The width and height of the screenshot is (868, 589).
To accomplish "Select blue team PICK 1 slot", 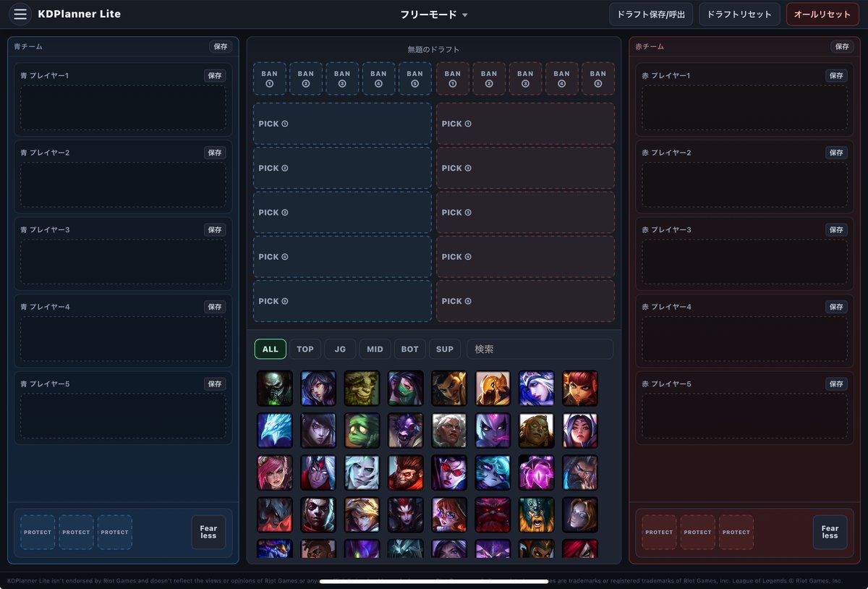I will (x=342, y=124).
